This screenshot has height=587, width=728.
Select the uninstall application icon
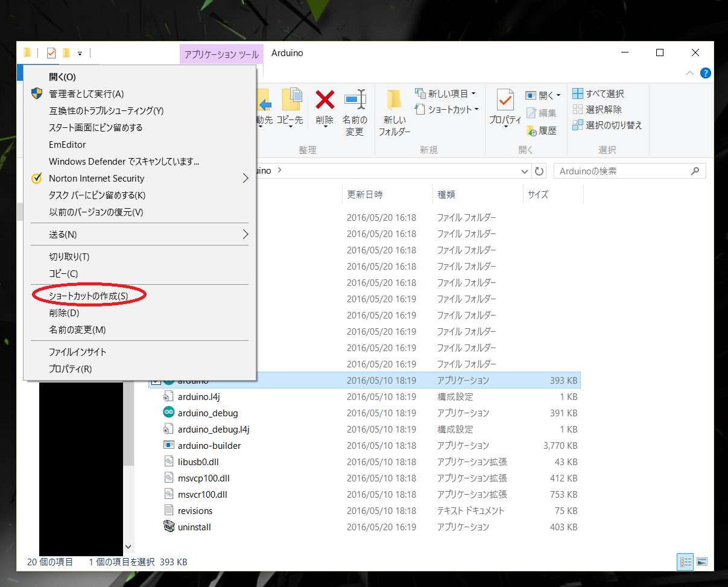tap(169, 527)
